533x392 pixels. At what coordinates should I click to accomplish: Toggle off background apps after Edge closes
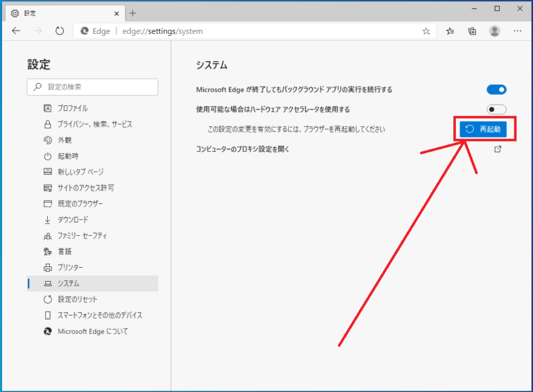496,90
